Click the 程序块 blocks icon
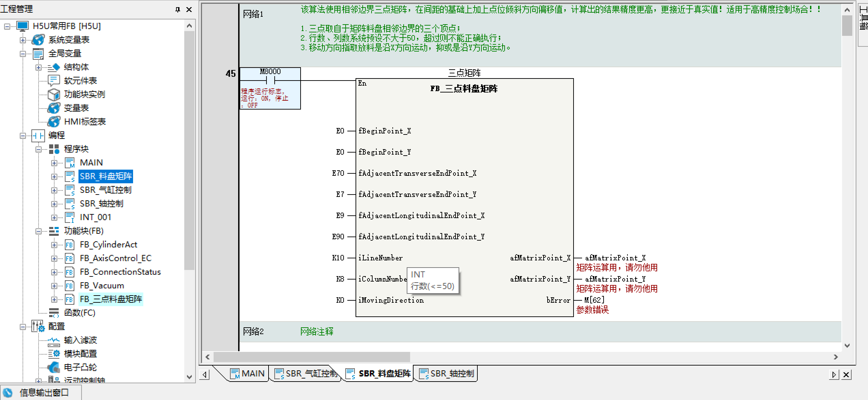 (54, 149)
